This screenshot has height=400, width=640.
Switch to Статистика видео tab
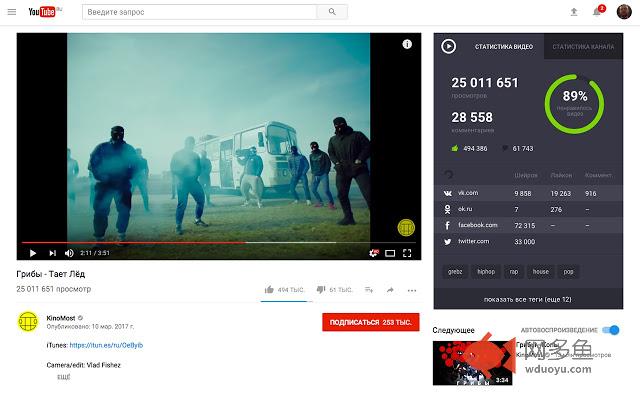coord(504,47)
